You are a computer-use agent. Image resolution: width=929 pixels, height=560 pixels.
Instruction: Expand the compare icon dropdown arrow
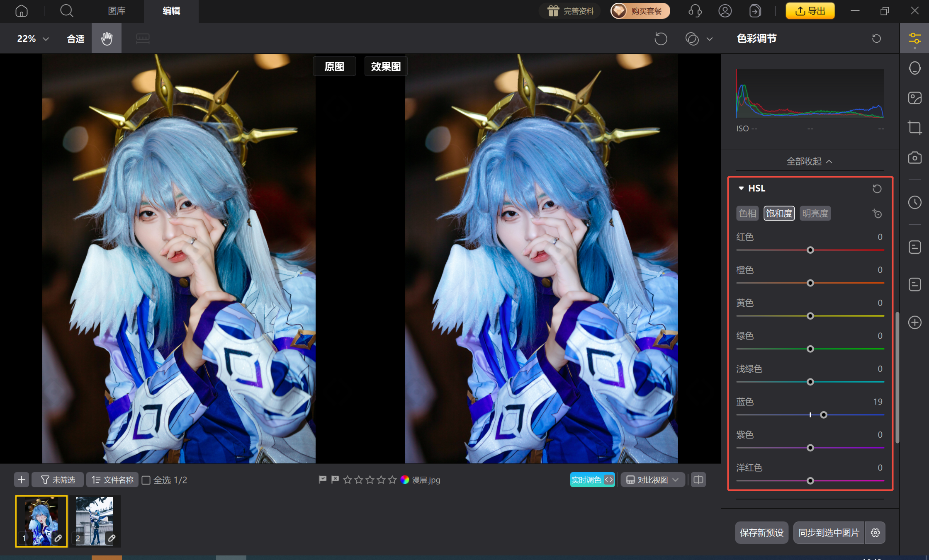click(x=710, y=39)
